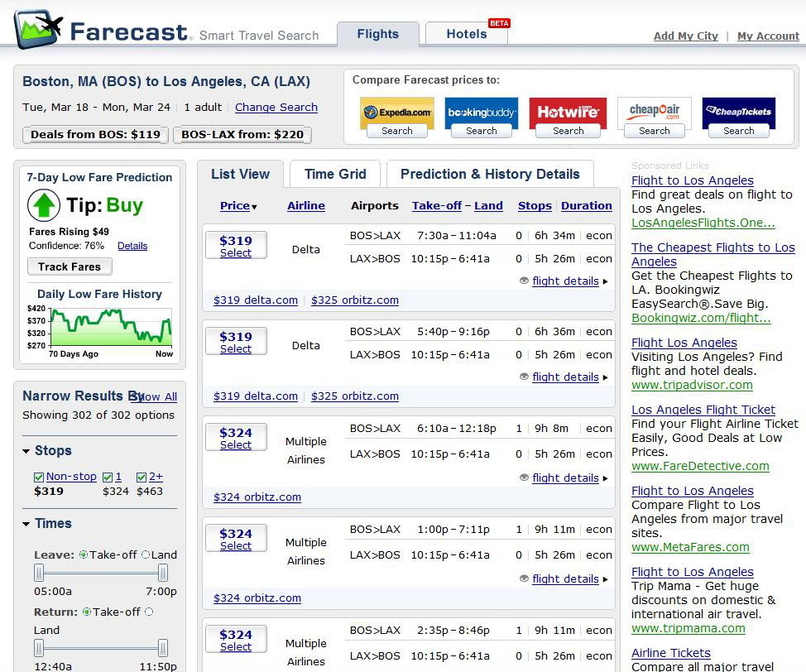Toggle the Non-stop checkbox
Image resolution: width=806 pixels, height=672 pixels.
pyautogui.click(x=39, y=478)
